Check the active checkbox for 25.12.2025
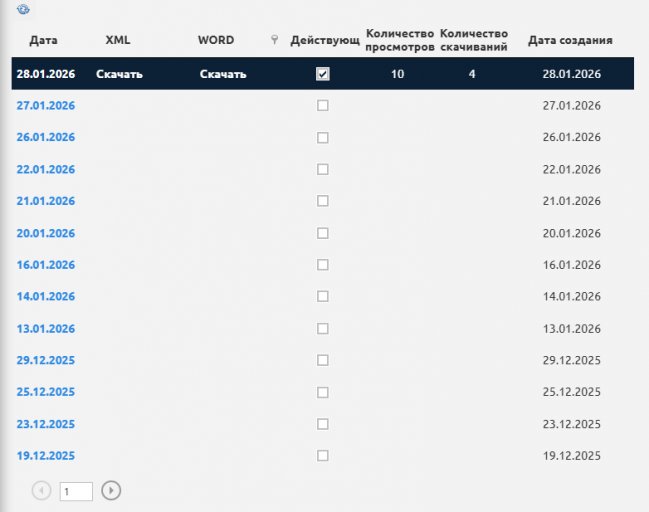 pos(323,392)
